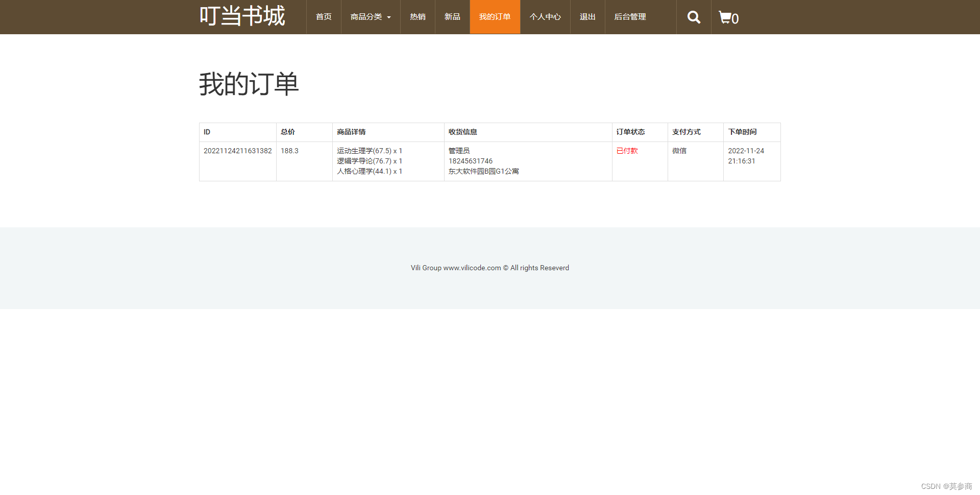The width and height of the screenshot is (980, 495).
Task: Select the 热销 menu item
Action: [x=417, y=17]
